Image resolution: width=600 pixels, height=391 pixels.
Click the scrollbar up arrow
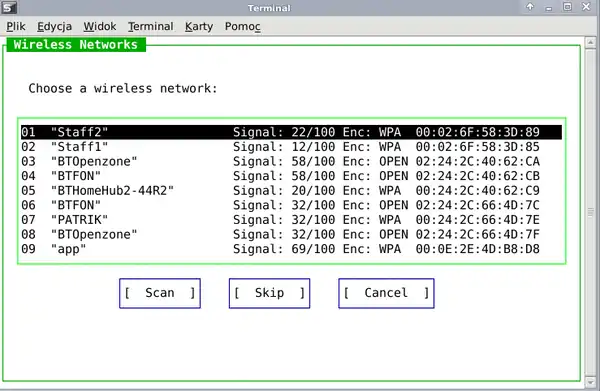590,42
